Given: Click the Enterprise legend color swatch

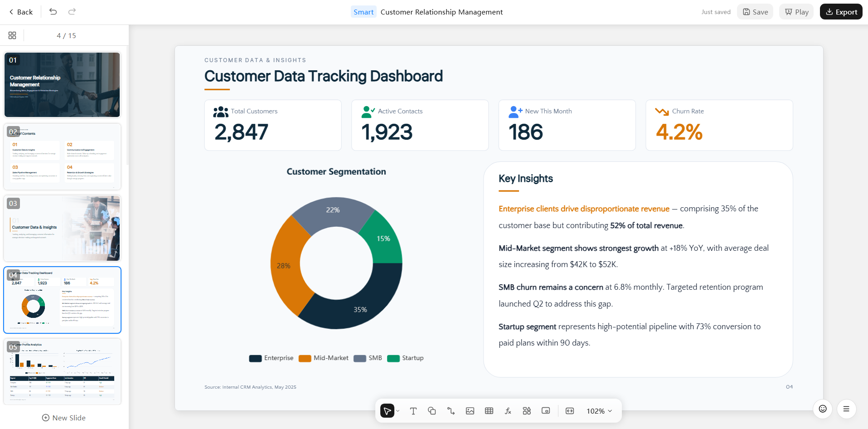Looking at the screenshot, I should tap(255, 358).
